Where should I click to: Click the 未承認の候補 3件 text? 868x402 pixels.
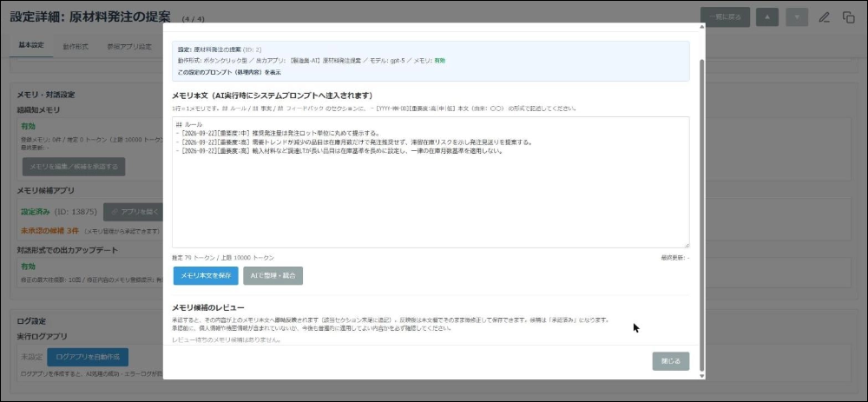[x=49, y=230]
